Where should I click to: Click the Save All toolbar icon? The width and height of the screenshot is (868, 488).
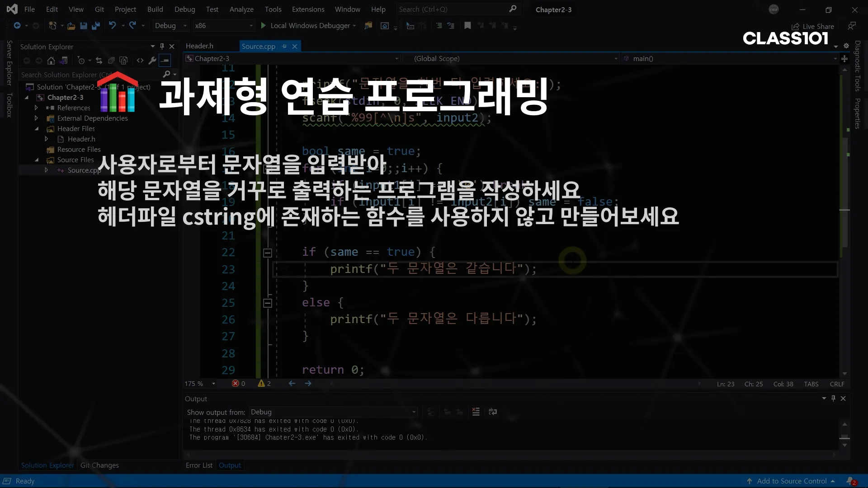pyautogui.click(x=95, y=26)
